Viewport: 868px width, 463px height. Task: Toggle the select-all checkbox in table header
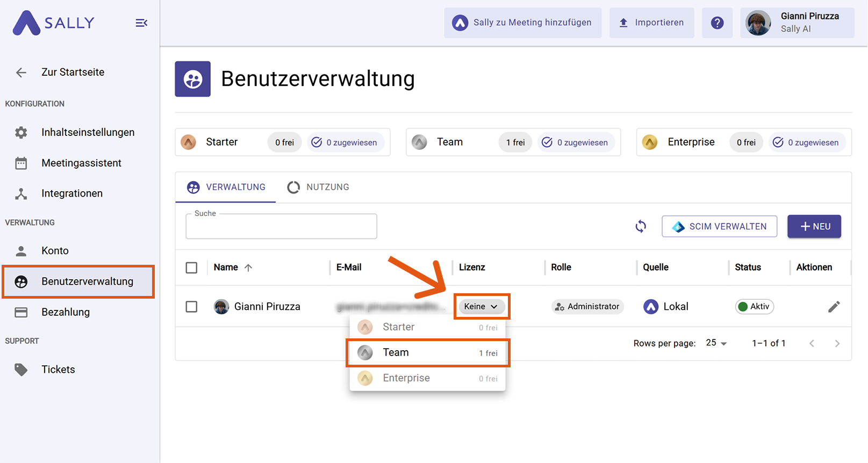(191, 267)
